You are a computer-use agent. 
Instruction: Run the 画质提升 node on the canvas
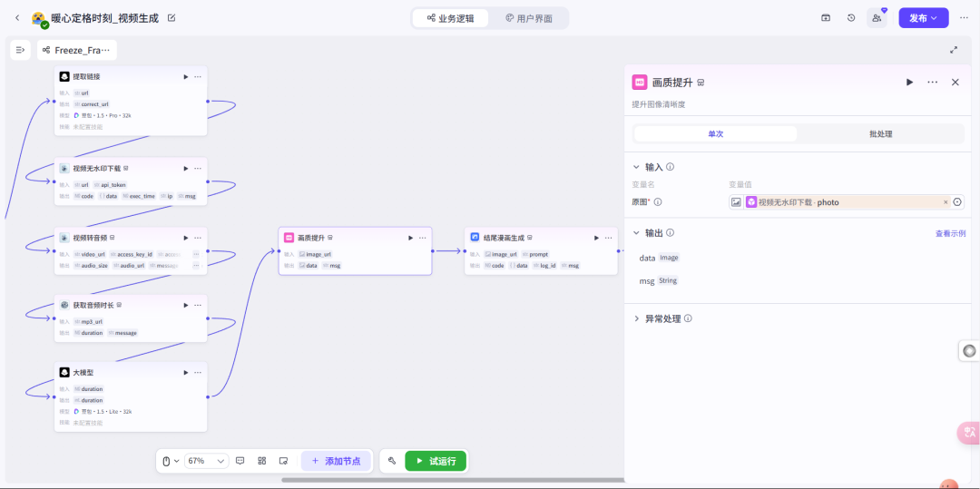[x=411, y=238]
